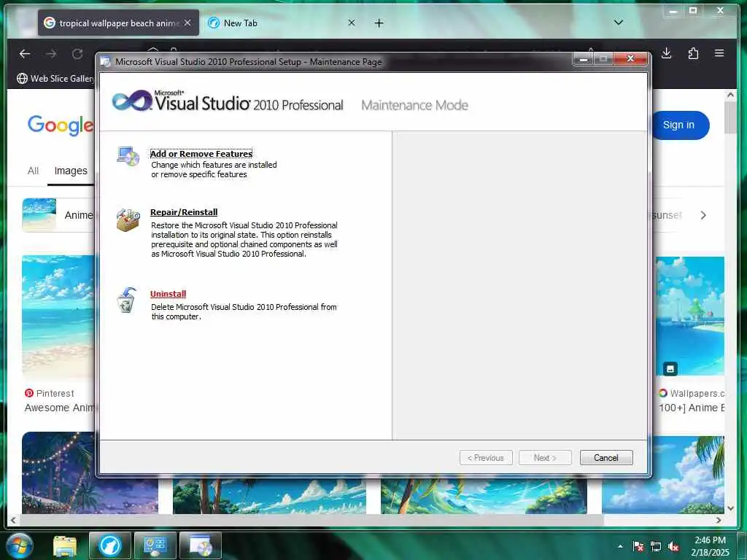
Task: Reload the browser page
Action: 77,54
